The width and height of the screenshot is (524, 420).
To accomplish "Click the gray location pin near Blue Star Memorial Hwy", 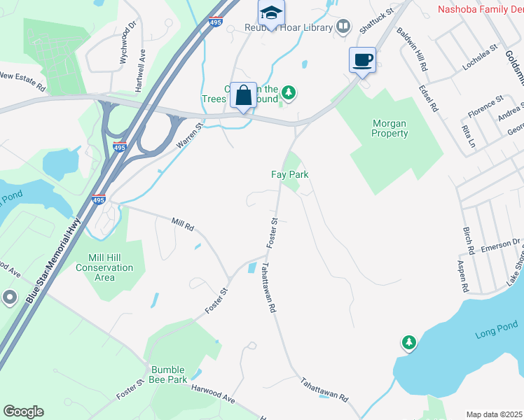I will (10, 297).
